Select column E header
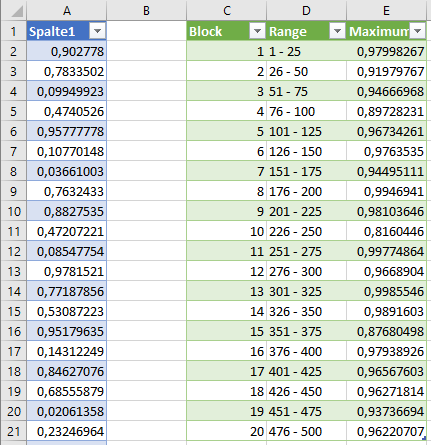 (x=386, y=10)
